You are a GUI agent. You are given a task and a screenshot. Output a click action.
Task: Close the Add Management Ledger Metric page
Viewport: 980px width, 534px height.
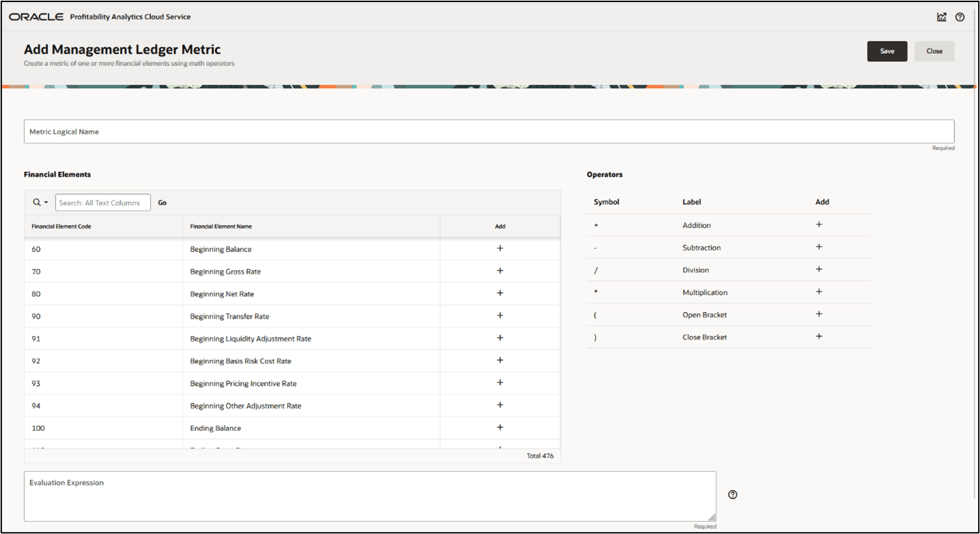(x=934, y=51)
